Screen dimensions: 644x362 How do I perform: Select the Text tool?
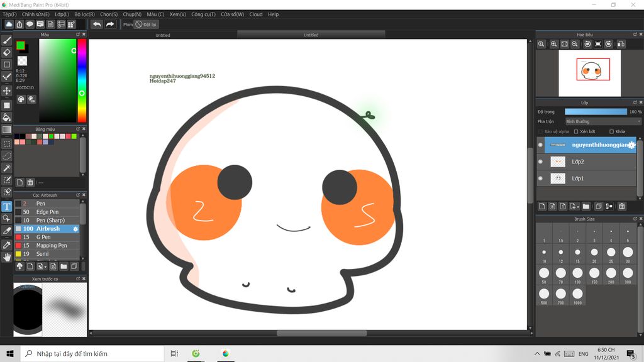click(7, 206)
